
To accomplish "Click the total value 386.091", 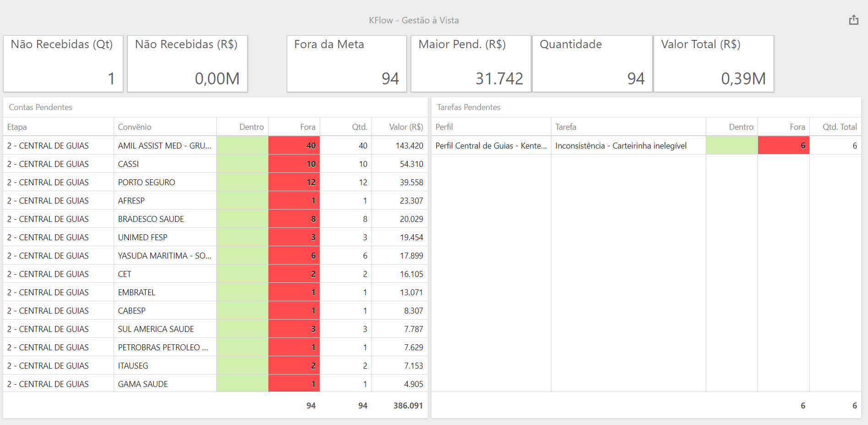I will pos(408,406).
